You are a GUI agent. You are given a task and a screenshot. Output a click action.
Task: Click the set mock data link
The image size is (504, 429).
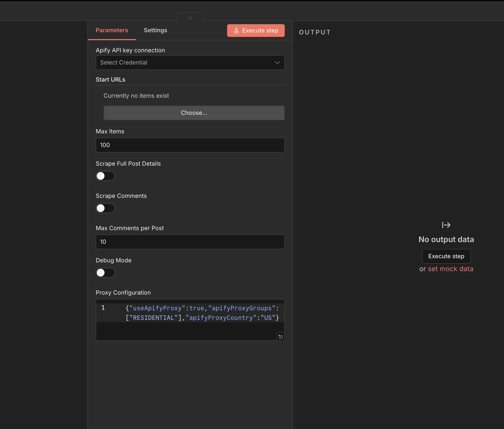pos(451,269)
